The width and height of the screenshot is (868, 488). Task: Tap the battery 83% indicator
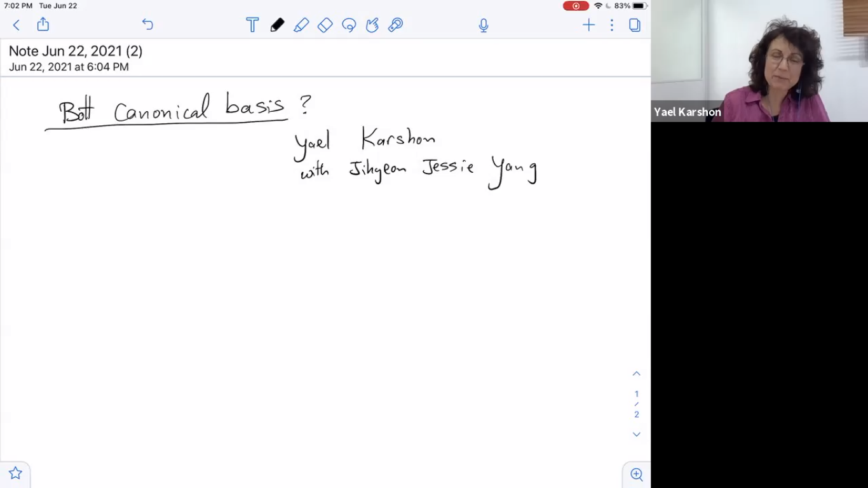pyautogui.click(x=630, y=6)
